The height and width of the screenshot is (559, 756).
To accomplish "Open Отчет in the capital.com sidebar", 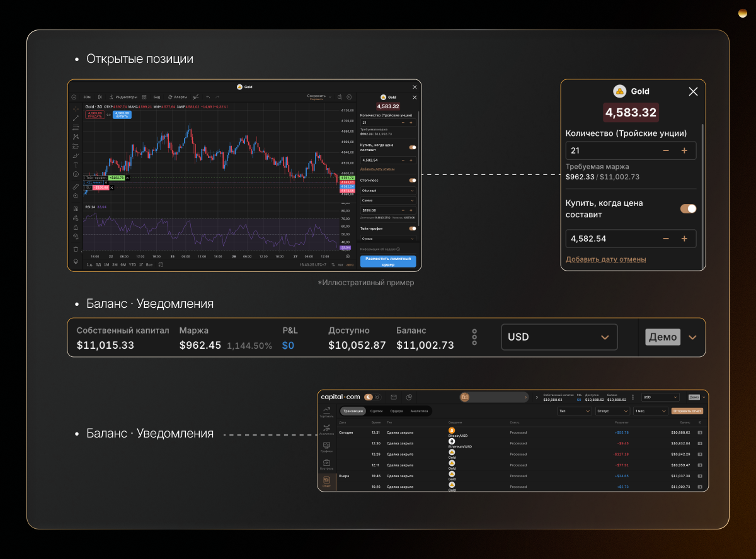I will coord(327,482).
